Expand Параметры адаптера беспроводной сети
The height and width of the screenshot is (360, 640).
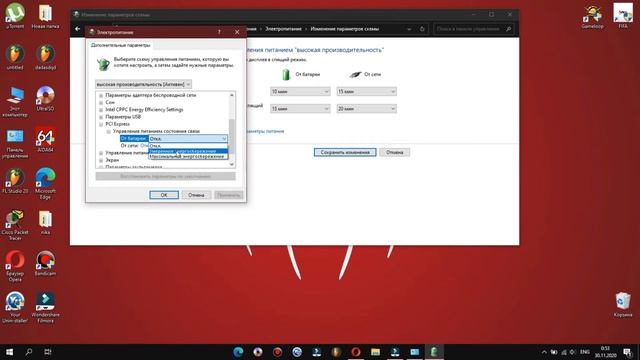(101, 96)
